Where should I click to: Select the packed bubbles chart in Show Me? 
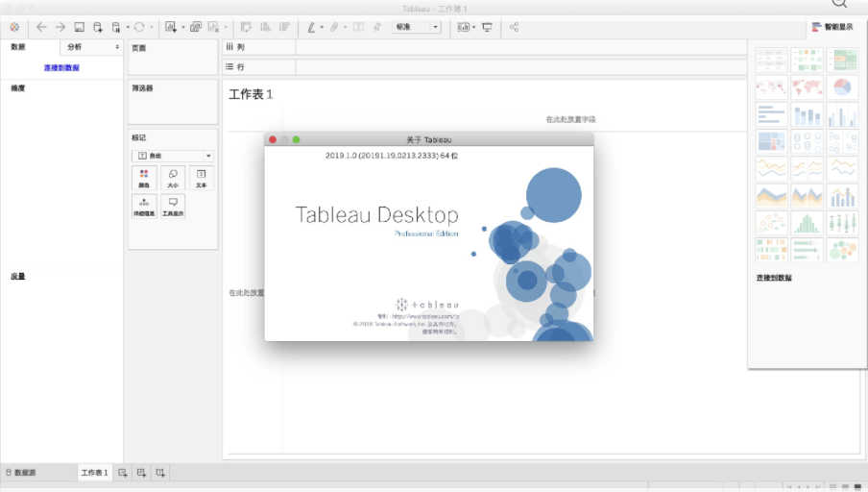tap(842, 251)
